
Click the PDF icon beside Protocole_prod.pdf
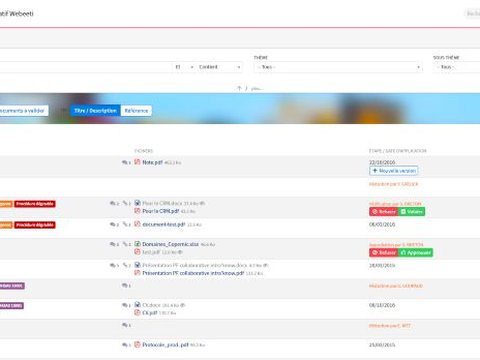137,344
